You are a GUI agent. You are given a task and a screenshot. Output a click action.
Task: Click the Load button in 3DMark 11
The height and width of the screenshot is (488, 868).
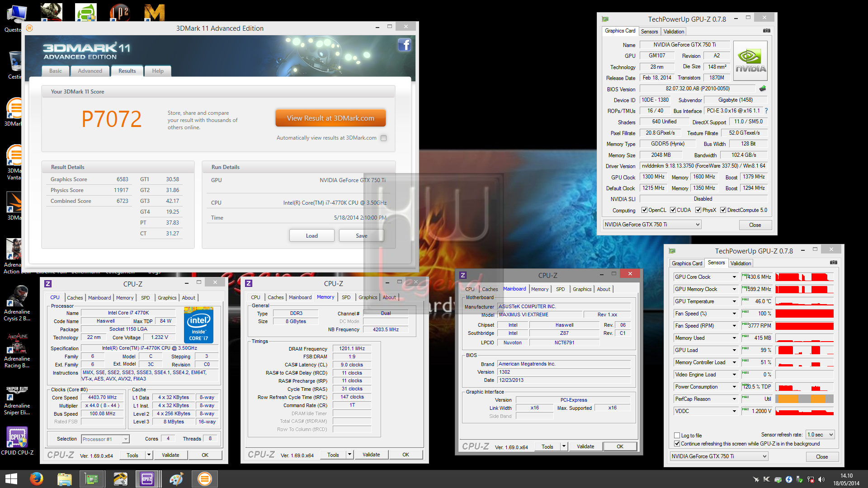(312, 236)
